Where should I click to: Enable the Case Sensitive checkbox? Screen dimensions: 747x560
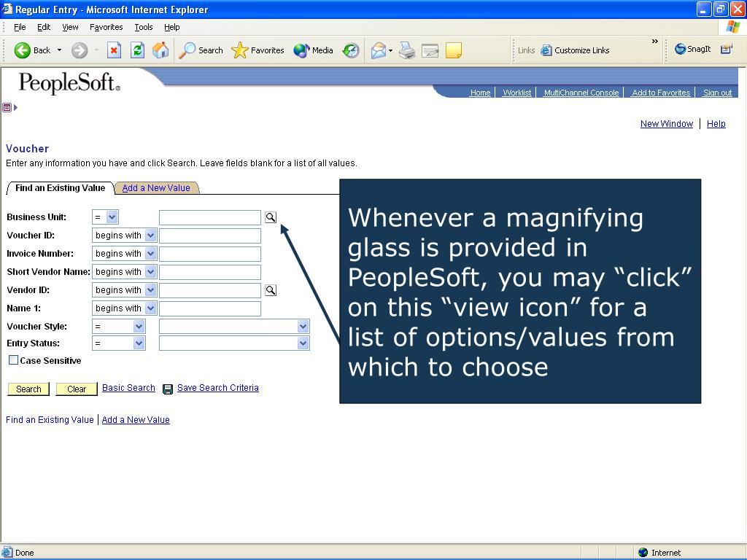(x=13, y=360)
